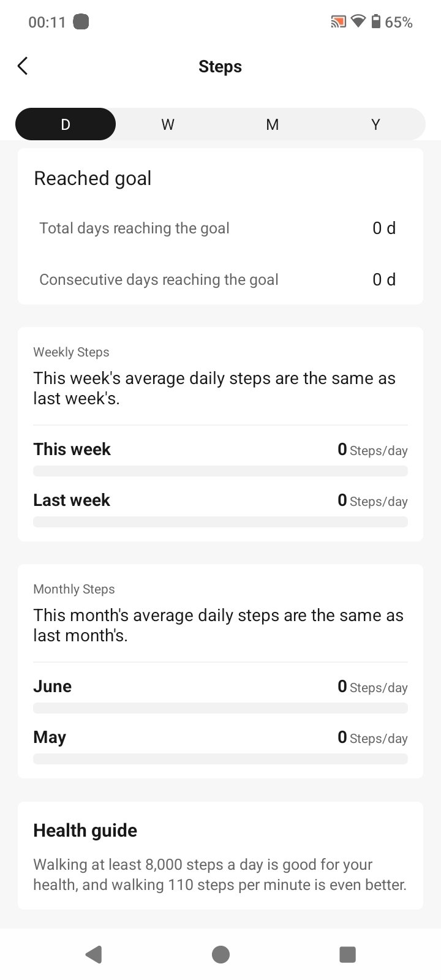This screenshot has height=980, width=441.
Task: Switch to the M monthly tab
Action: [x=273, y=124]
